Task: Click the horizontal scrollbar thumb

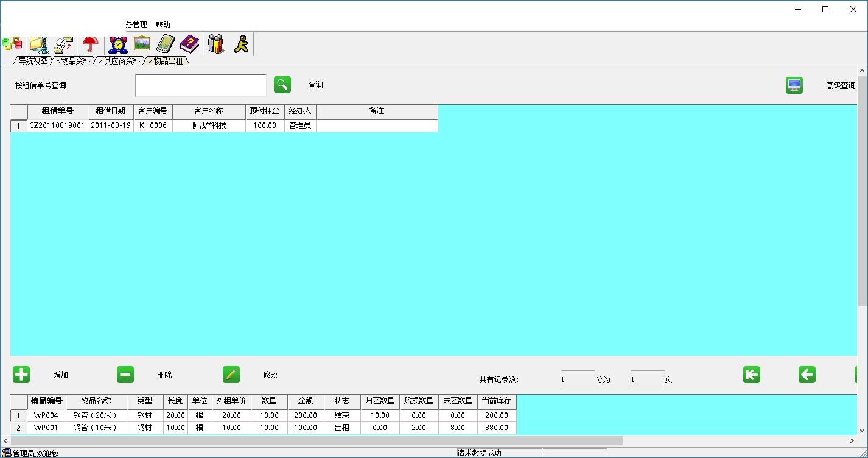Action: click(x=317, y=440)
